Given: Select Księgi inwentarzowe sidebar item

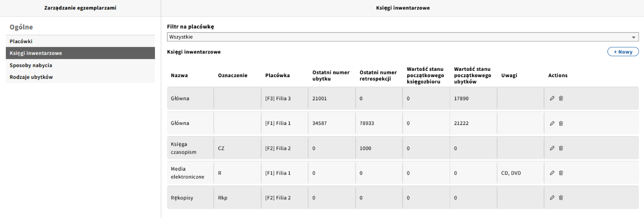Looking at the screenshot, I should (x=36, y=53).
